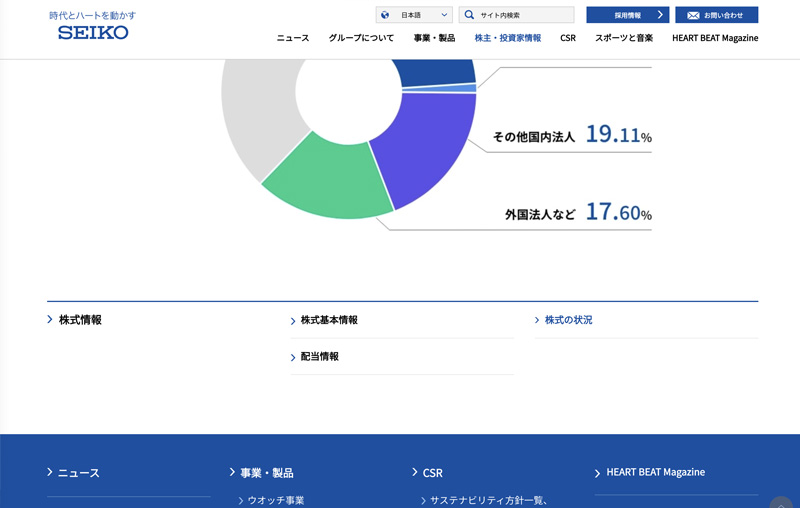Click the globe language icon

point(385,15)
